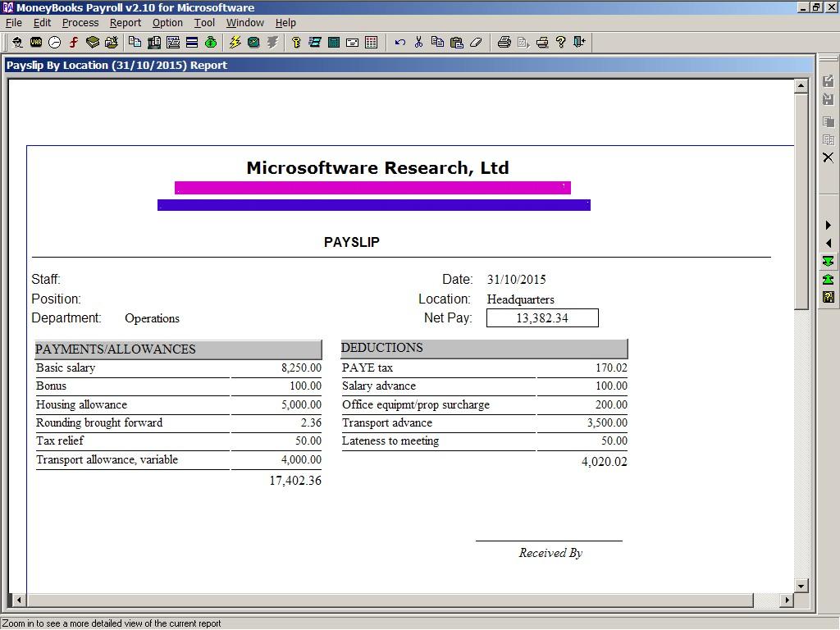Click the scissors cut icon
Image resolution: width=840 pixels, height=630 pixels.
(418, 42)
